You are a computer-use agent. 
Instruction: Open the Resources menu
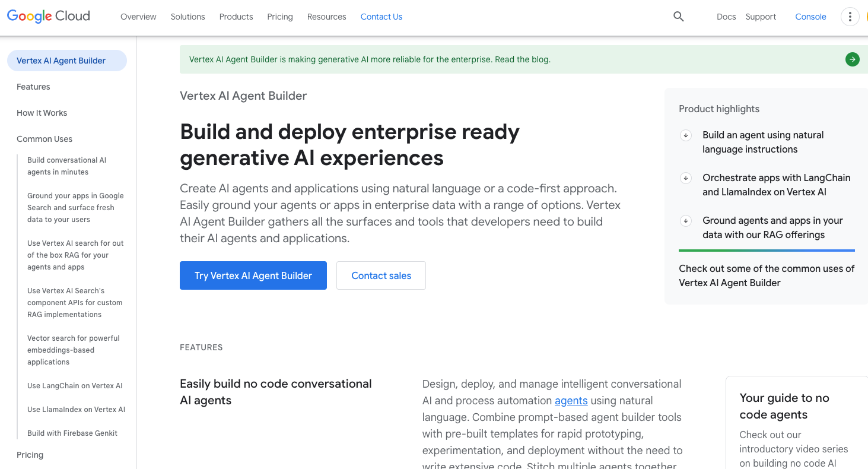click(x=326, y=17)
